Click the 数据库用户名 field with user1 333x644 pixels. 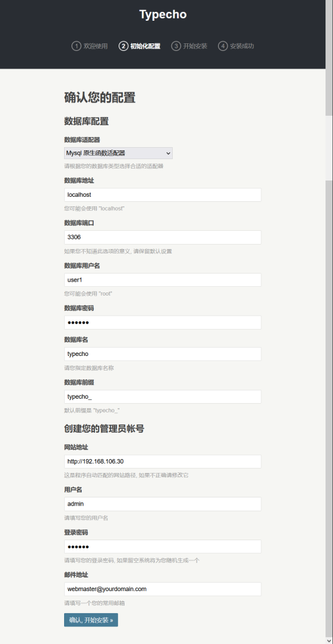[x=162, y=280]
